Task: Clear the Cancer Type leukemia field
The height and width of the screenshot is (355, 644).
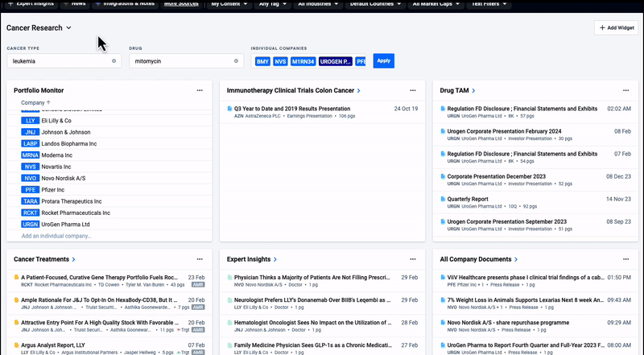Action: 114,61
